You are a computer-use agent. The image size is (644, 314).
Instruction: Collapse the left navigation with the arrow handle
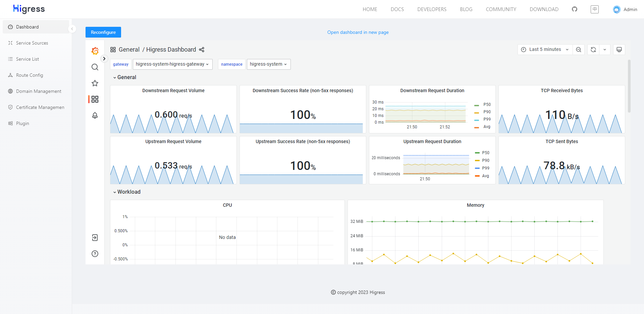[72, 29]
